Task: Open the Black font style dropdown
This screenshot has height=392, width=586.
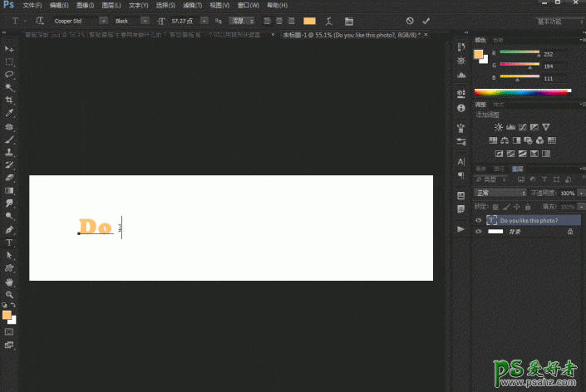Action: point(145,21)
